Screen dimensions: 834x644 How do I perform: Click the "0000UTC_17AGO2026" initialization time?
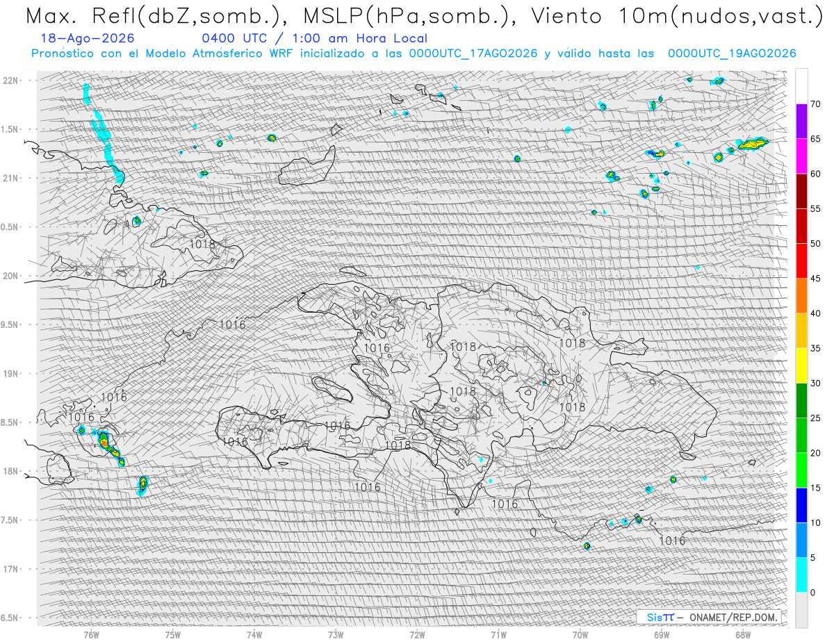click(473, 53)
